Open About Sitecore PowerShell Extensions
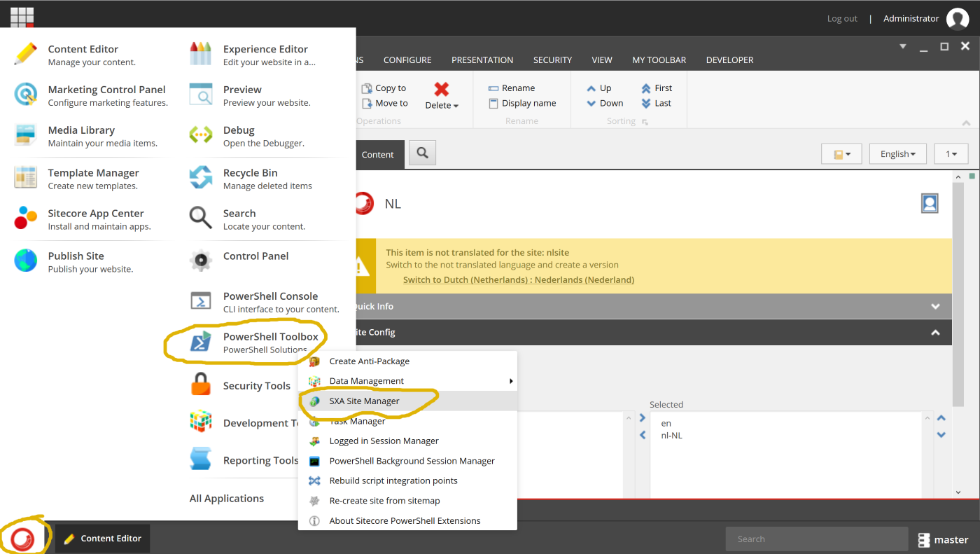Image resolution: width=980 pixels, height=554 pixels. (x=407, y=520)
